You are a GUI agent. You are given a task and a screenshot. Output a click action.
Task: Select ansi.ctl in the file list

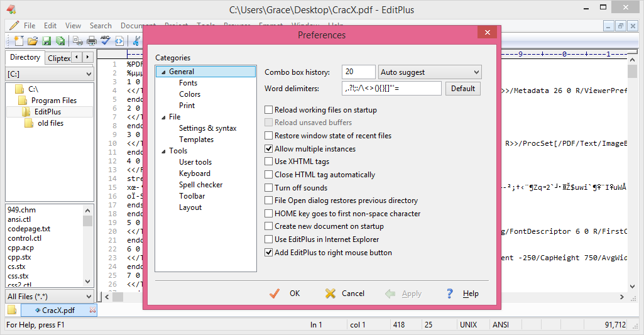click(x=19, y=219)
